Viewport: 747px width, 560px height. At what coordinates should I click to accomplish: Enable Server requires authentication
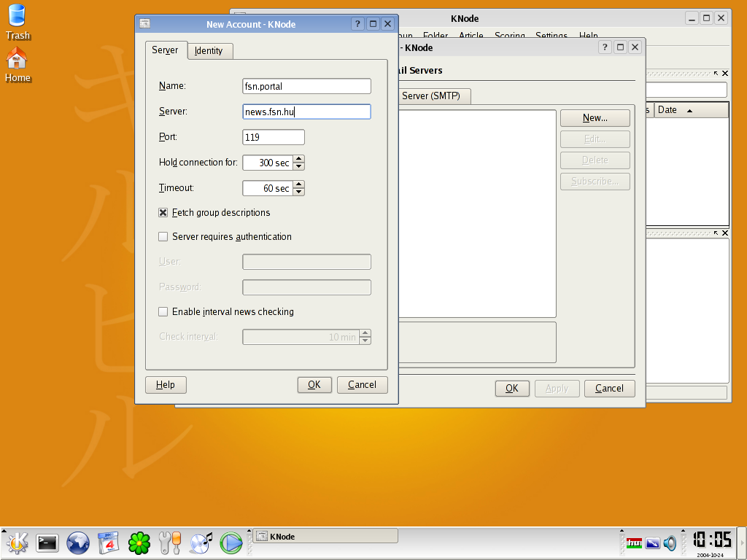click(163, 237)
